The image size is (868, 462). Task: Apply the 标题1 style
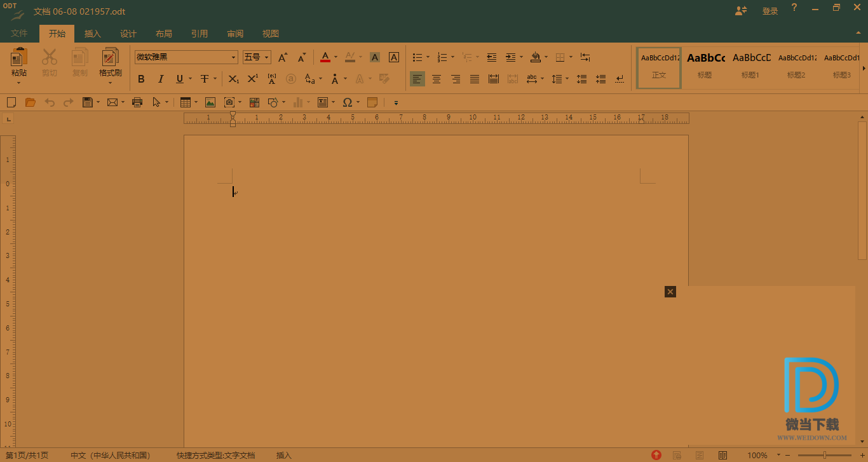(750, 67)
